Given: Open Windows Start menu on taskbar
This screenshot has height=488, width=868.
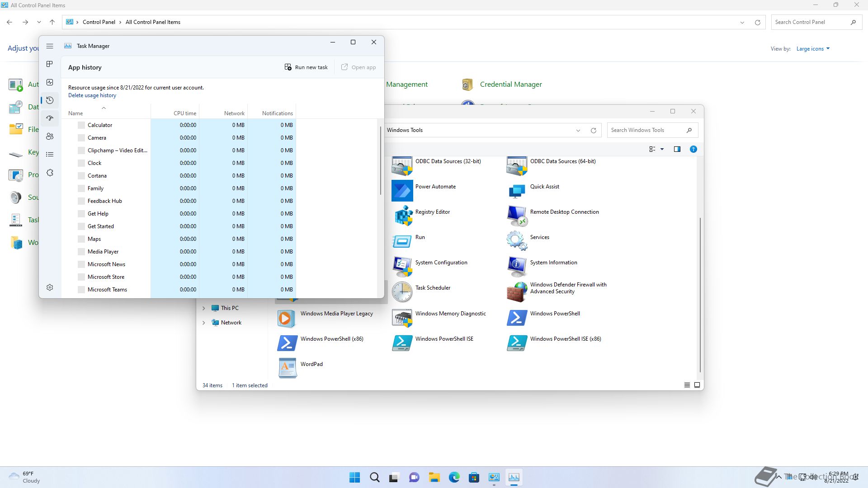Looking at the screenshot, I should pos(355,477).
